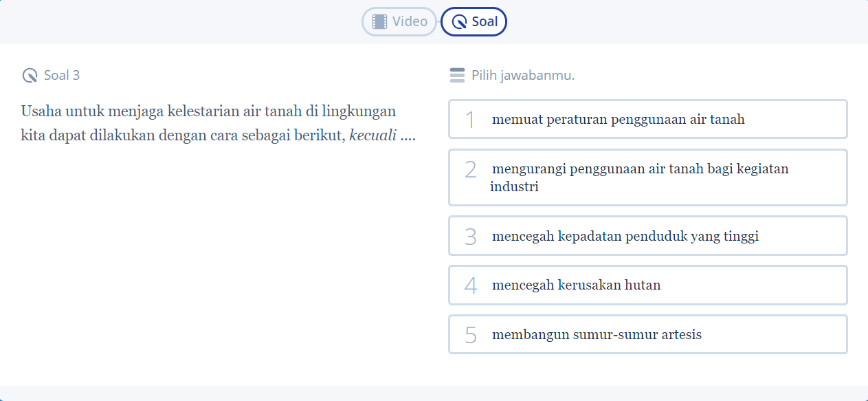Choose answer 'membangun sumur-sumur artesis'
Image resolution: width=868 pixels, height=401 pixels.
(647, 334)
